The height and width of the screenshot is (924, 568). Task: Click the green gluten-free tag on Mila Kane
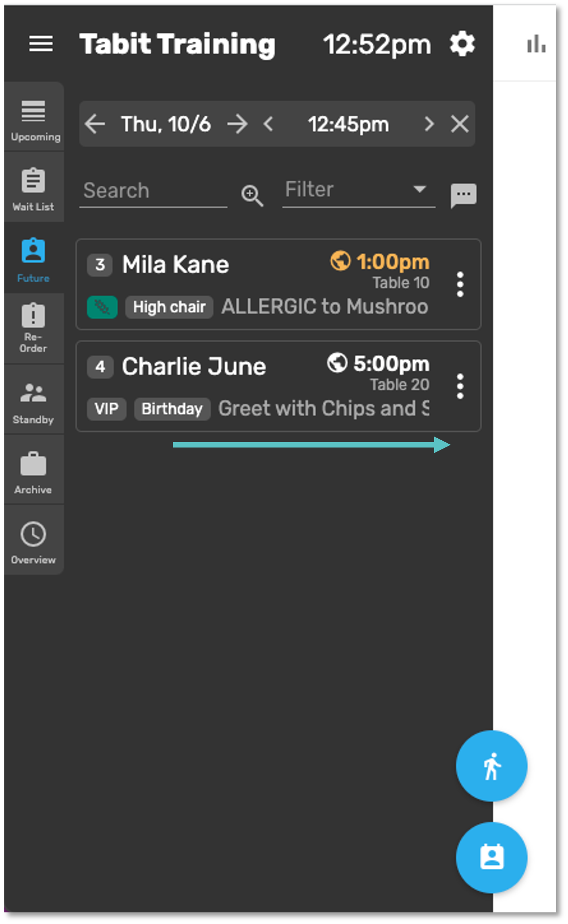(x=102, y=307)
